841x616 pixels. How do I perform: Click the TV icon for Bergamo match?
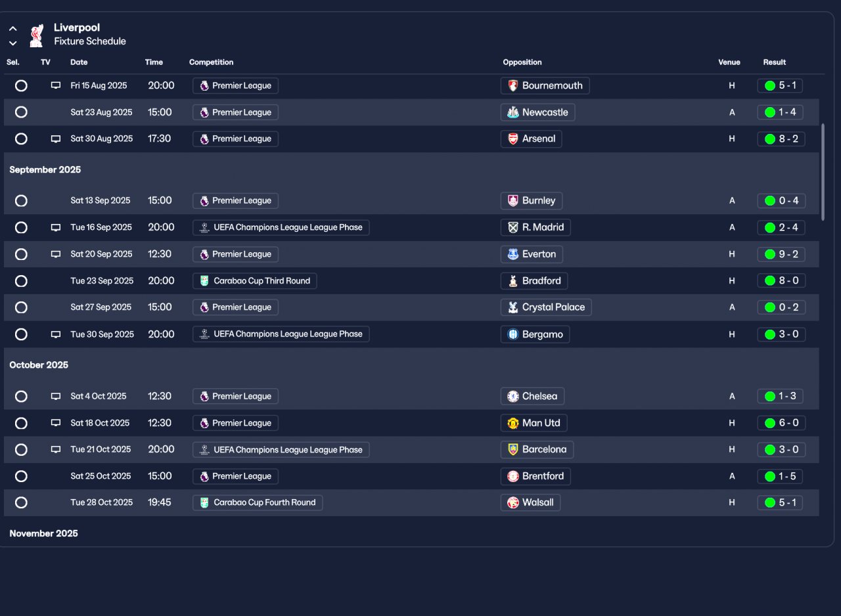pyautogui.click(x=56, y=334)
